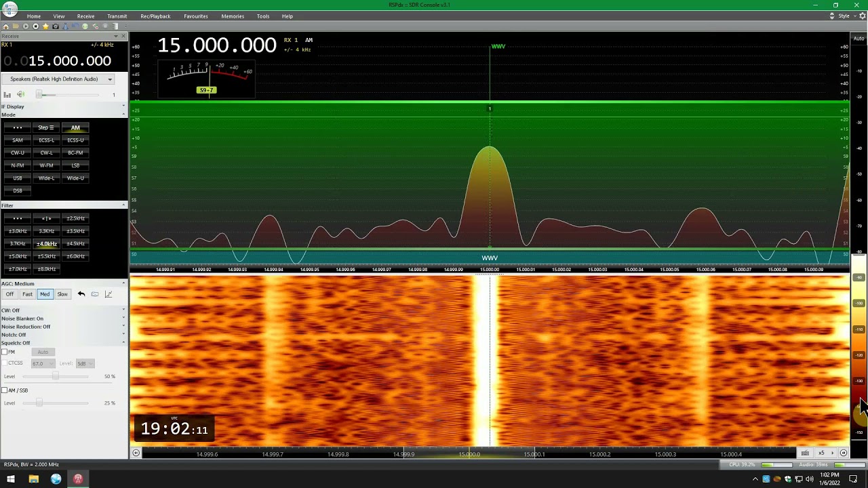Collapse the Filter section
This screenshot has width=868, height=488.
(x=123, y=205)
